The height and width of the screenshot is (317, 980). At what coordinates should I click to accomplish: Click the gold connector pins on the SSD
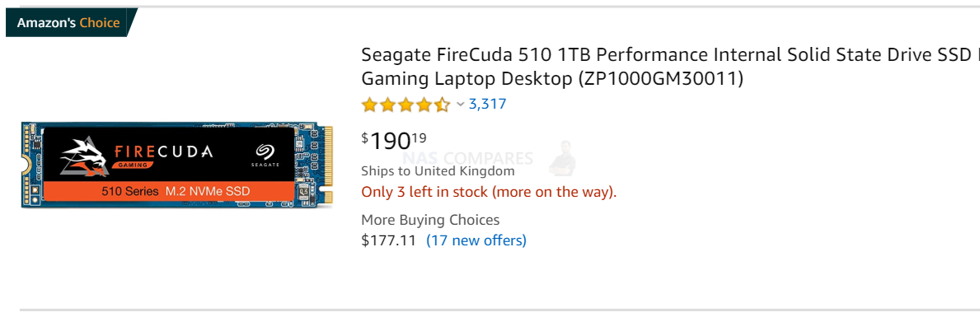pos(328,165)
